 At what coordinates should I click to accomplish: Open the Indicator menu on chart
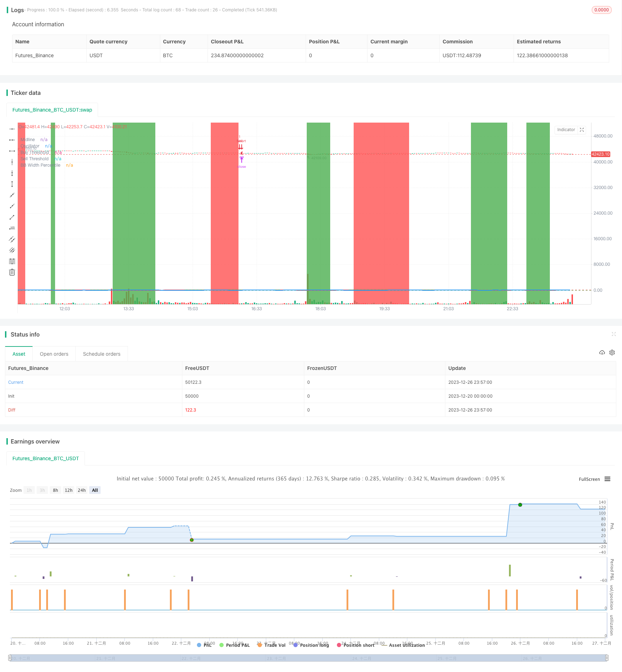566,130
